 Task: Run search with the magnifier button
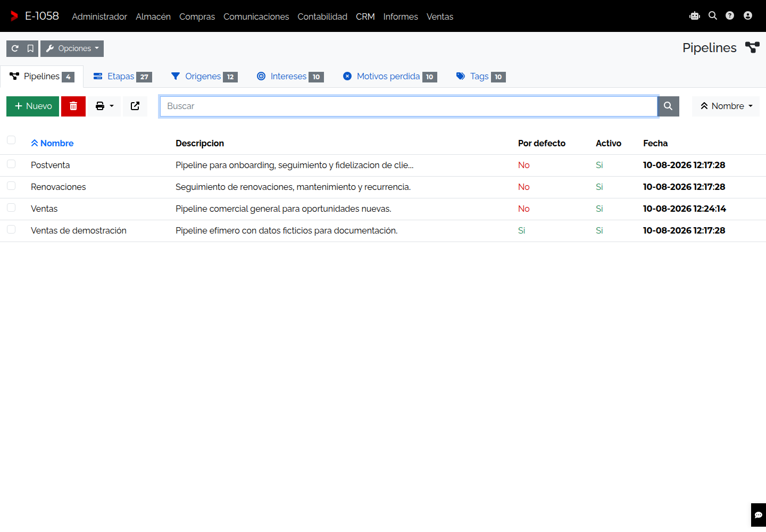tap(668, 106)
